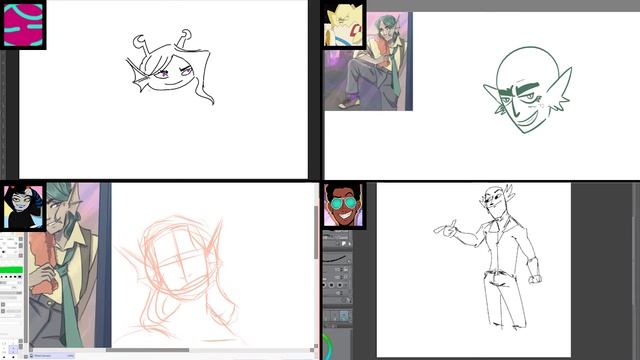Image resolution: width=640 pixels, height=360 pixels.
Task: Open the sunglasses character streamer avatar
Action: 343,205
